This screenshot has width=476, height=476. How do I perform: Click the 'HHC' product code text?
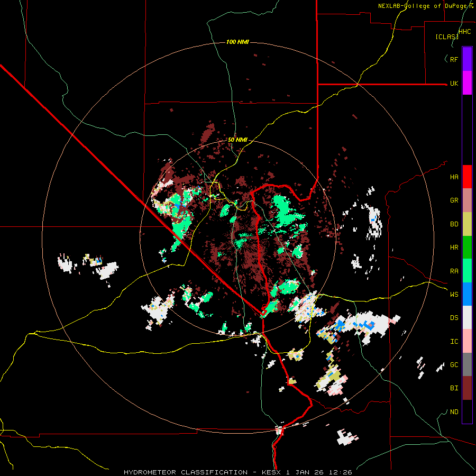tap(464, 32)
